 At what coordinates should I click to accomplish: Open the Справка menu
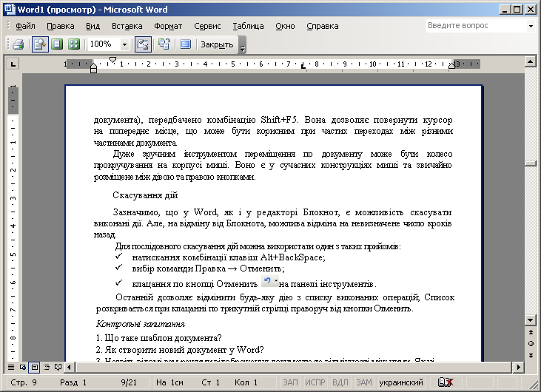[x=322, y=26]
